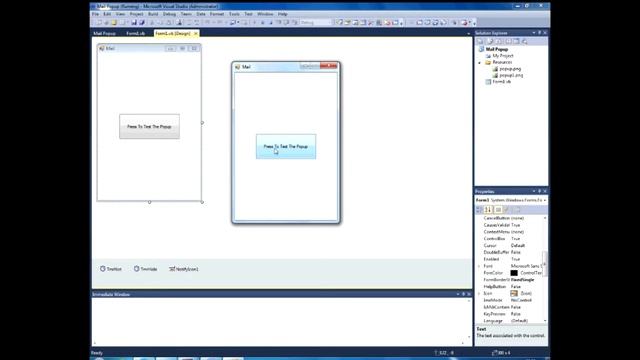Click Press To Test The Popup in running Mail window

tap(286, 147)
